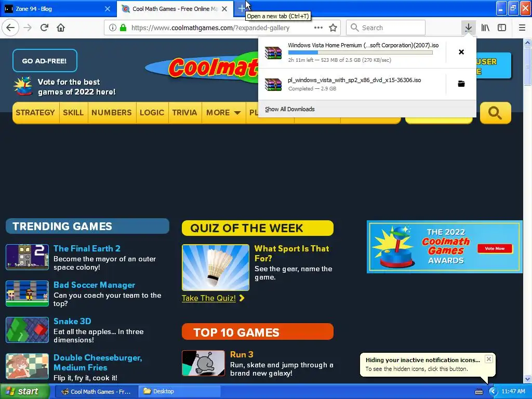
Task: Open the NUMBERS games category
Action: click(x=111, y=113)
